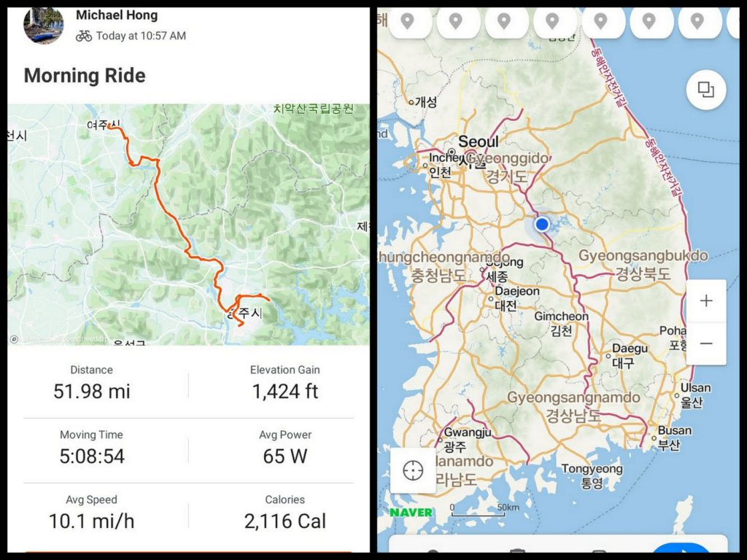Tap the Calories 2,116 Cal stat

point(285,513)
